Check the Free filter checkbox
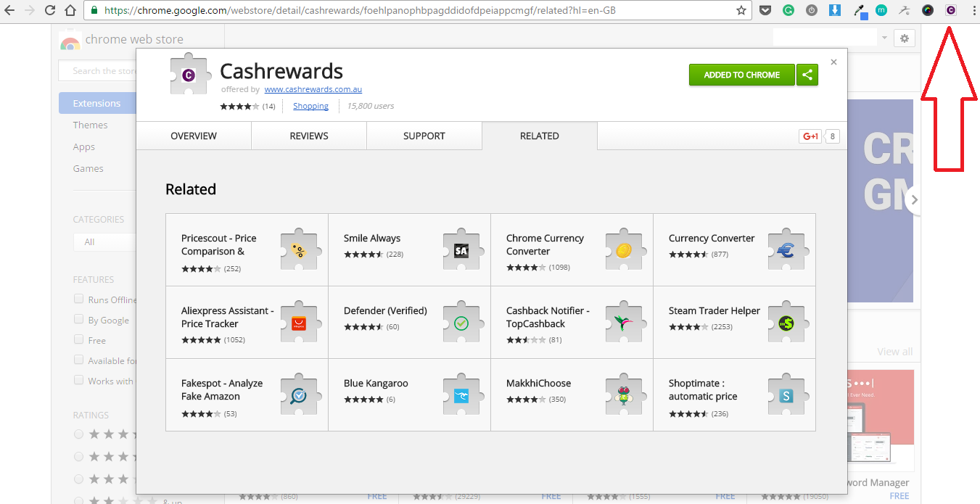980x504 pixels. 78,339
